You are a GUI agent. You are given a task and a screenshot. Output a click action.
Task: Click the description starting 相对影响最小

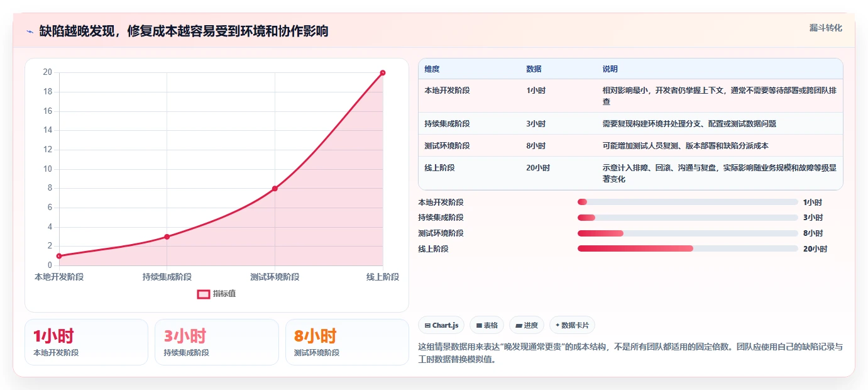[719, 96]
